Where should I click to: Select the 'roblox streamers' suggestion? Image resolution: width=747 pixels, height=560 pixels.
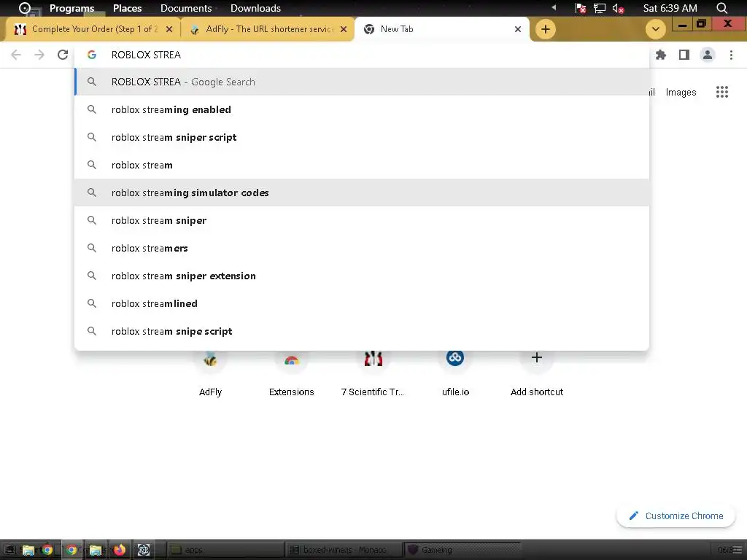coord(362,248)
